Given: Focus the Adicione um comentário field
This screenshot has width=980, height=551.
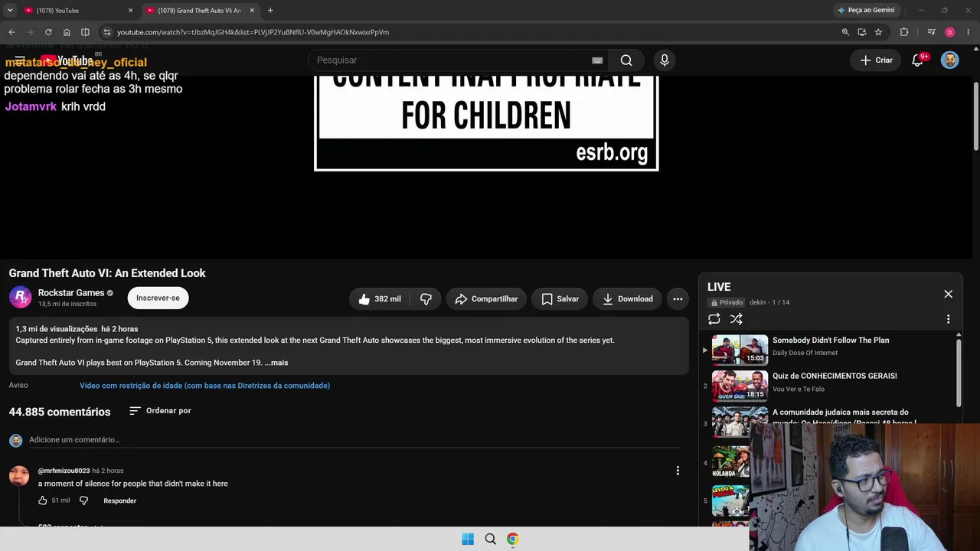Looking at the screenshot, I should pos(354,440).
